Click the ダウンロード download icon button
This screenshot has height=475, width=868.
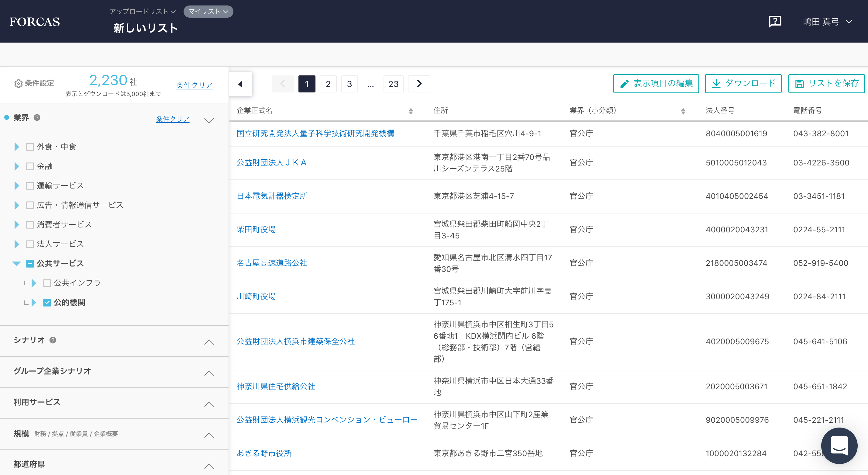click(743, 83)
